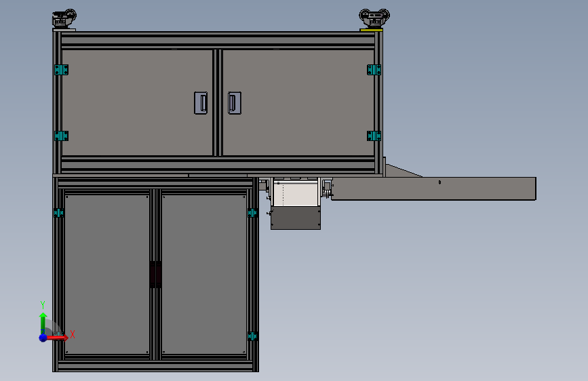Image resolution: width=588 pixels, height=381 pixels.
Task: Select the right door handle on upper cabinet
Action: [235, 103]
